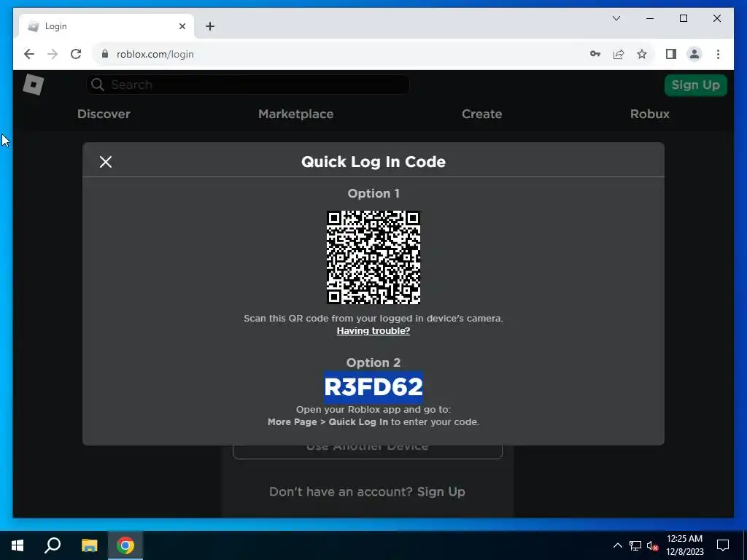This screenshot has height=560, width=747.
Task: Select the Login browser tab
Action: [x=107, y=26]
